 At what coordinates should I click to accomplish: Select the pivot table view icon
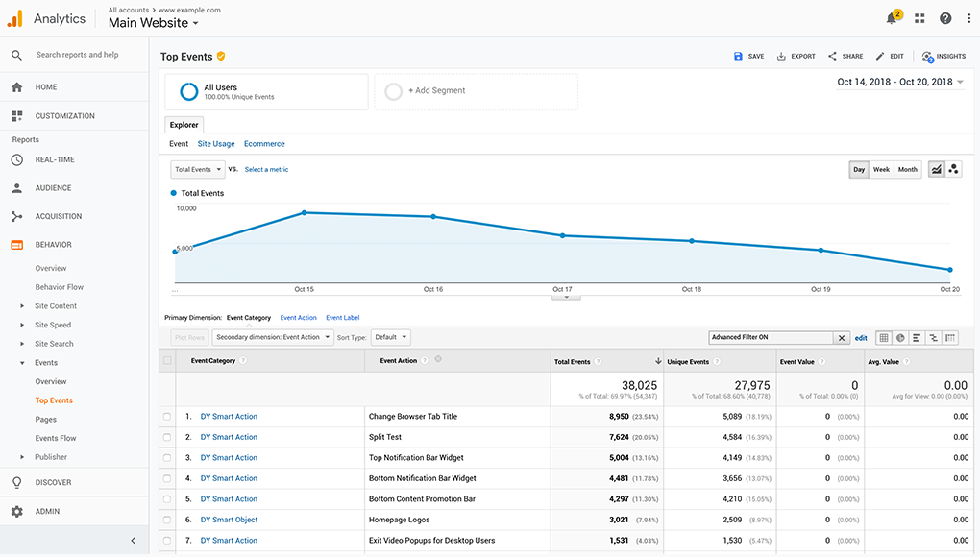pyautogui.click(x=950, y=338)
